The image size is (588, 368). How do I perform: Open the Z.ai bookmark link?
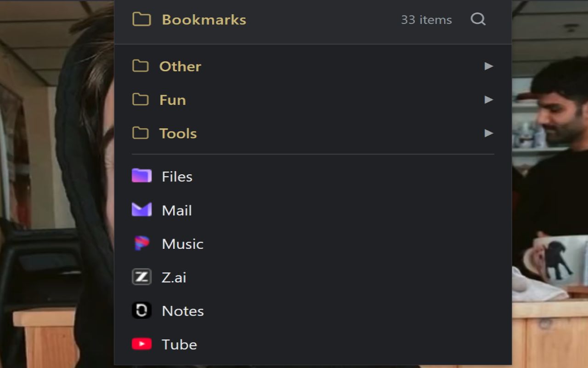pos(174,277)
